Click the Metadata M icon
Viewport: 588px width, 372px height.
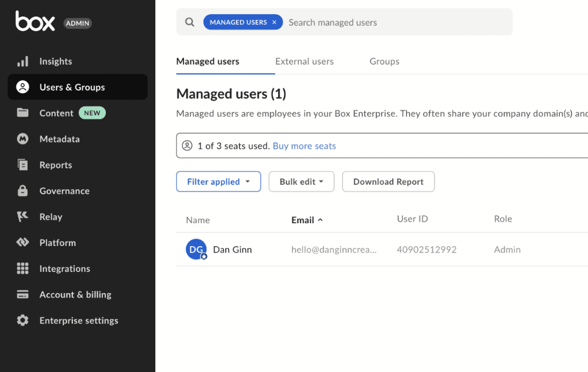(22, 139)
